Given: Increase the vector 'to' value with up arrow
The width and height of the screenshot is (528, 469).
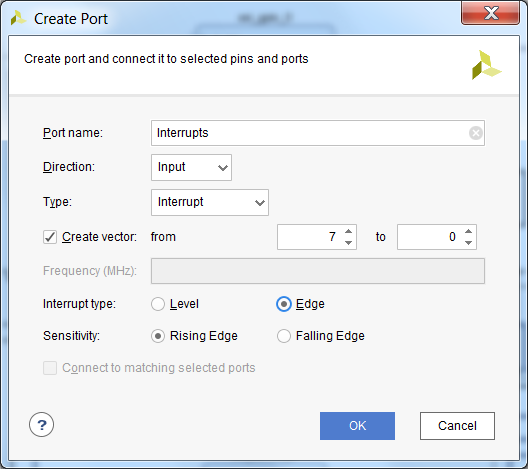Looking at the screenshot, I should pyautogui.click(x=468, y=231).
